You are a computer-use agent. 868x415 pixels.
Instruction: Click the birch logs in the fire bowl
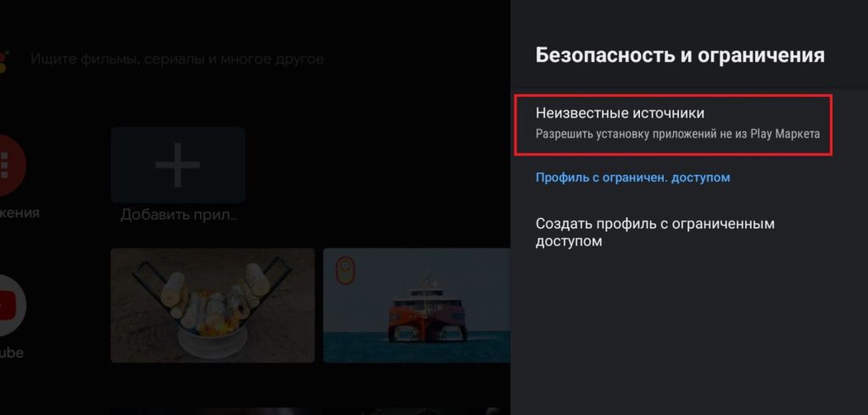tap(212, 300)
